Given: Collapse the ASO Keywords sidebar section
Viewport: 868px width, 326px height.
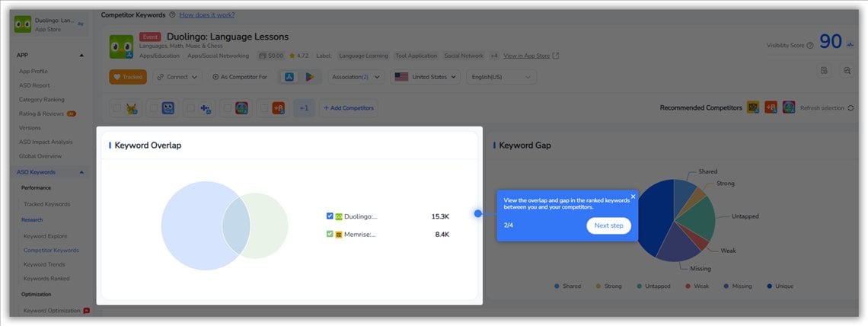Looking at the screenshot, I should (81, 172).
